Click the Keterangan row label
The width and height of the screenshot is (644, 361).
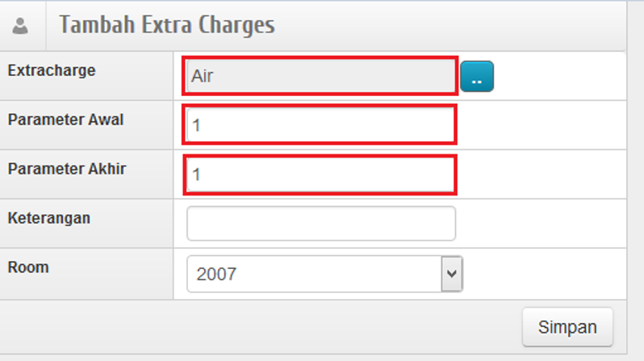click(x=49, y=218)
